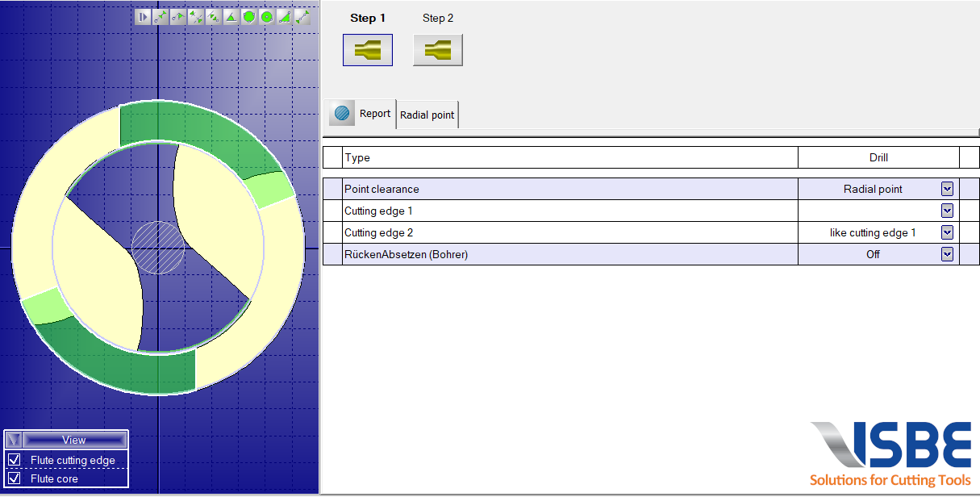Activate the triangle angle measurement tool

coord(231,16)
